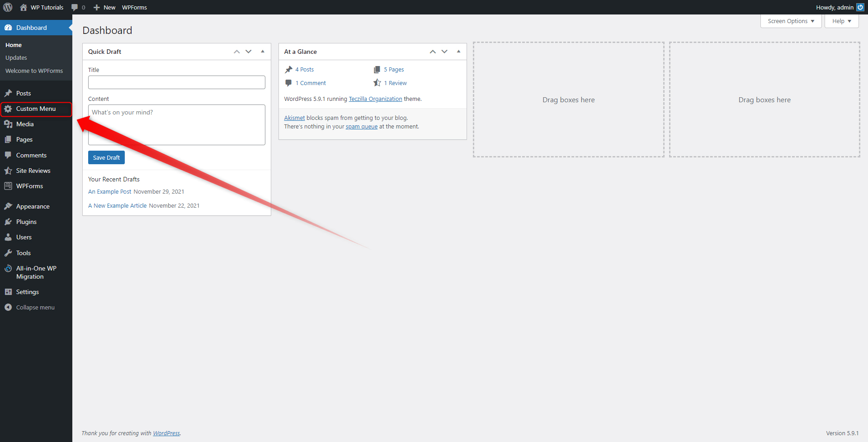Click the Akismet link
The width and height of the screenshot is (868, 442).
coord(294,118)
